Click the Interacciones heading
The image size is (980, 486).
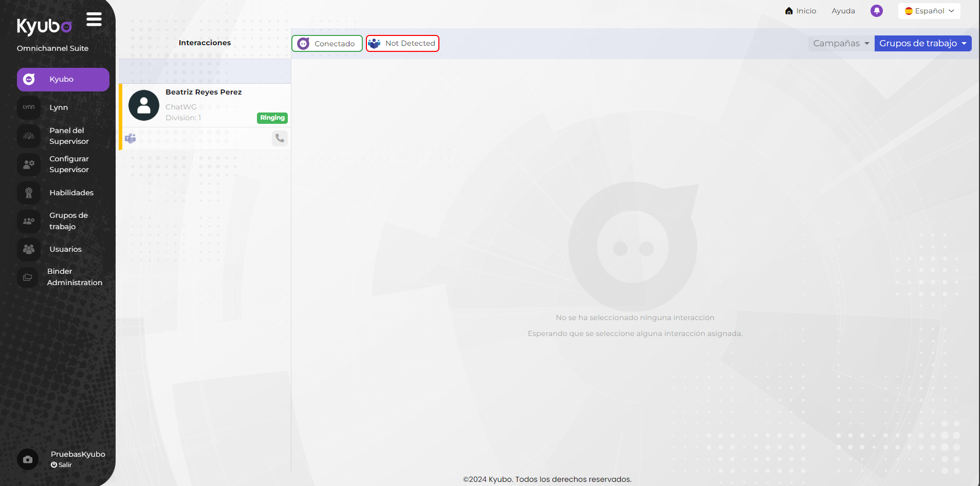click(x=205, y=43)
